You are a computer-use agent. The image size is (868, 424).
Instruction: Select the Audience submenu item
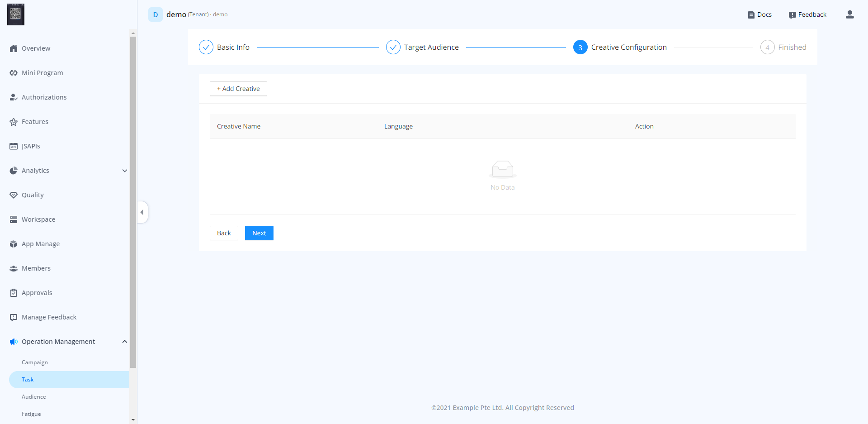point(34,397)
